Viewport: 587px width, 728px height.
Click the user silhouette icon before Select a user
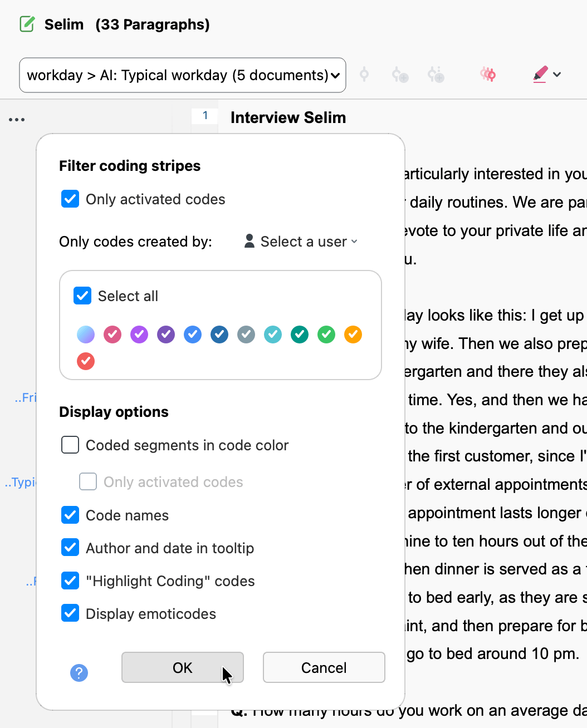pyautogui.click(x=249, y=241)
